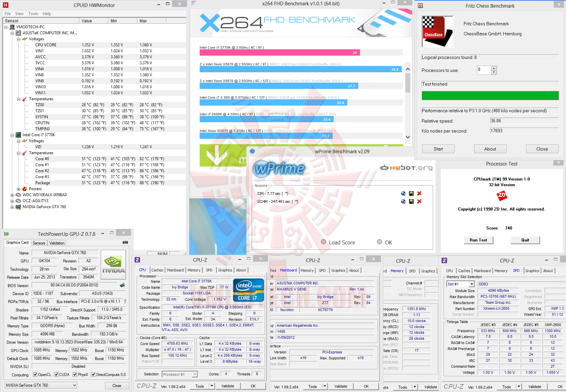Delete the 32M wPrime score with red X

click(419, 194)
